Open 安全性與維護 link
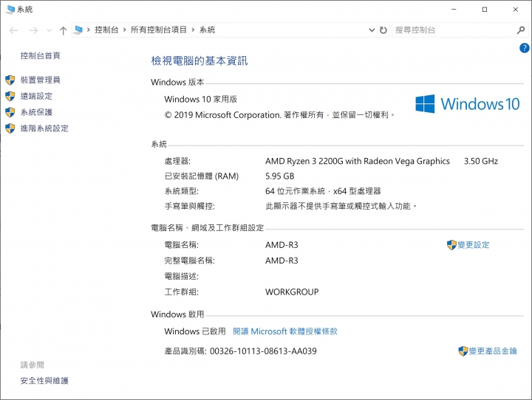The image size is (532, 400). pyautogui.click(x=44, y=381)
